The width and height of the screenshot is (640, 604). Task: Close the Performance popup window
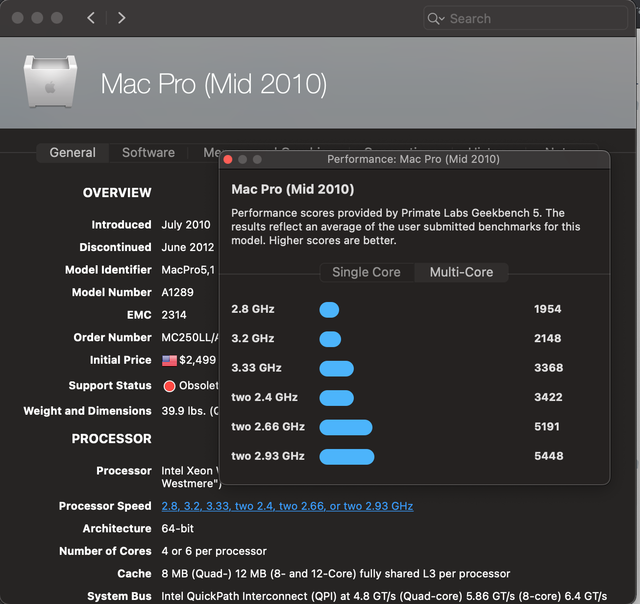228,160
